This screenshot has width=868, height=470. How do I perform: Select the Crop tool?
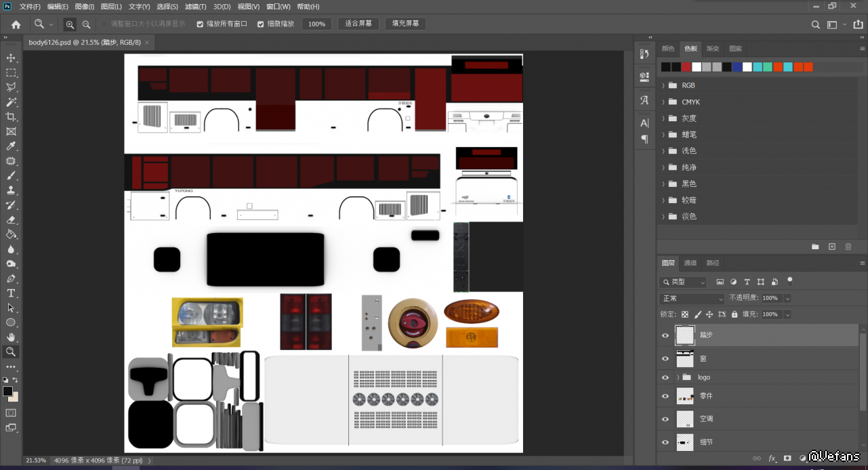pos(11,117)
